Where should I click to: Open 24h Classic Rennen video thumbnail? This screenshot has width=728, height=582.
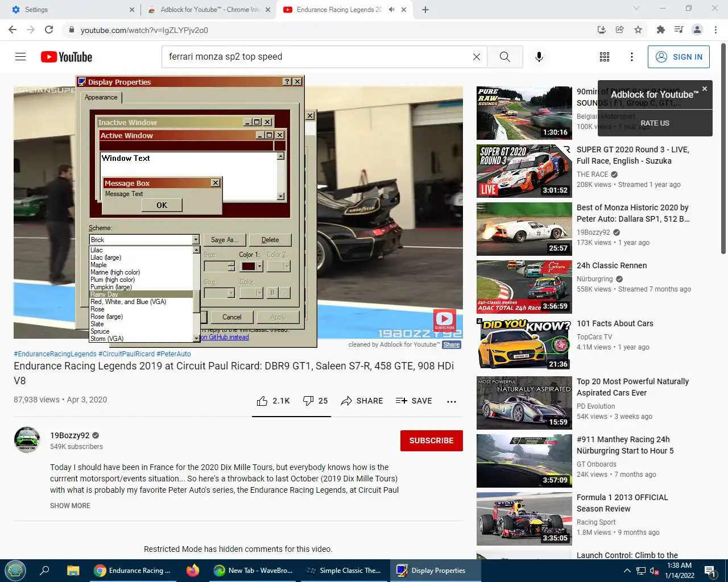coord(524,287)
